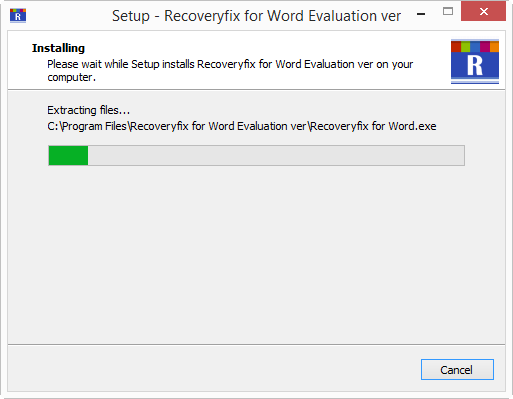Close the Setup window with red X
The image size is (513, 399).
(x=483, y=12)
